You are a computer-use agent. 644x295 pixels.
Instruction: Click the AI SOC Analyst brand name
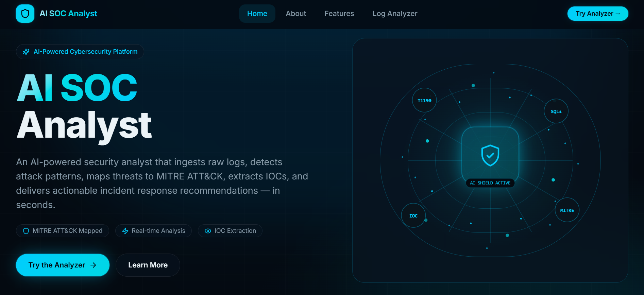[68, 14]
